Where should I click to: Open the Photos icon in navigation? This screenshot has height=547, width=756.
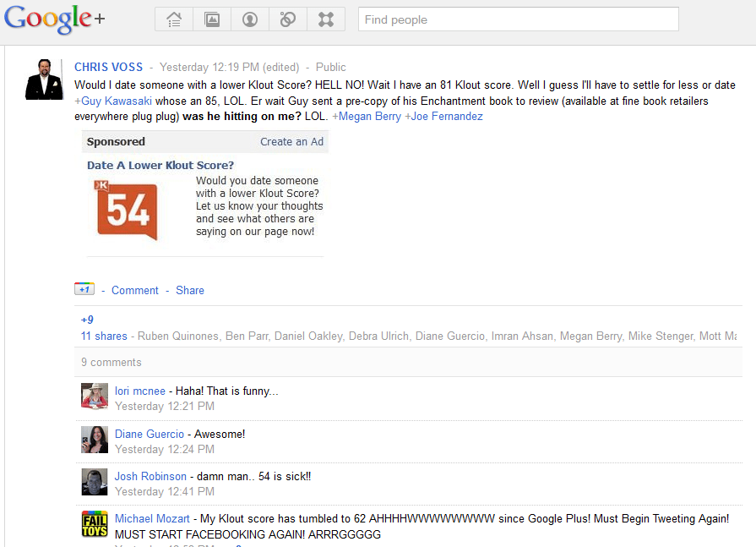(212, 19)
